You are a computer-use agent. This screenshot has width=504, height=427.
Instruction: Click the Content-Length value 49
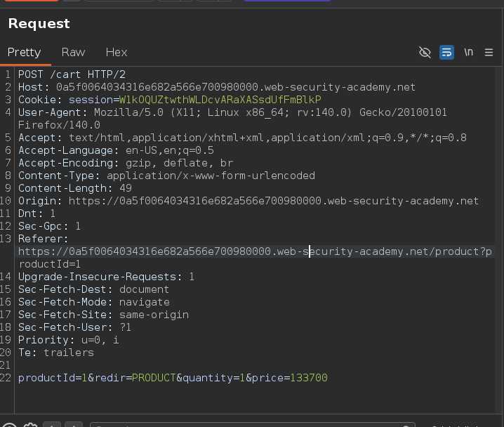tap(126, 188)
